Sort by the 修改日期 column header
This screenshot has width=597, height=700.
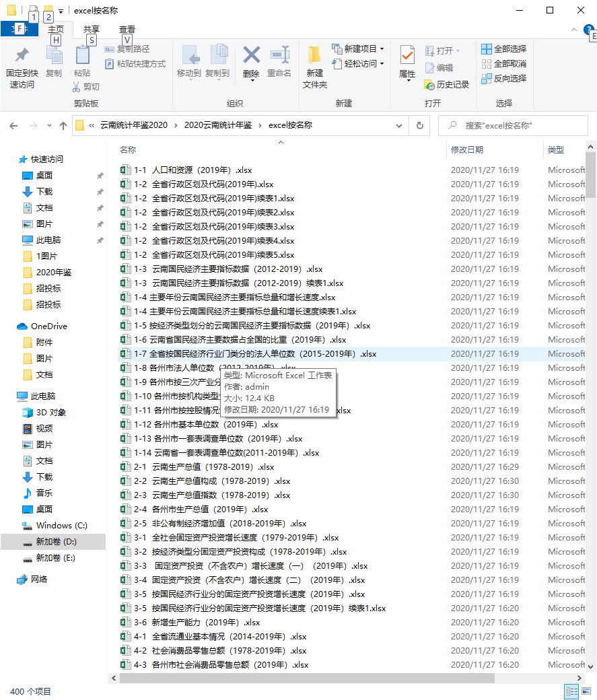point(467,150)
